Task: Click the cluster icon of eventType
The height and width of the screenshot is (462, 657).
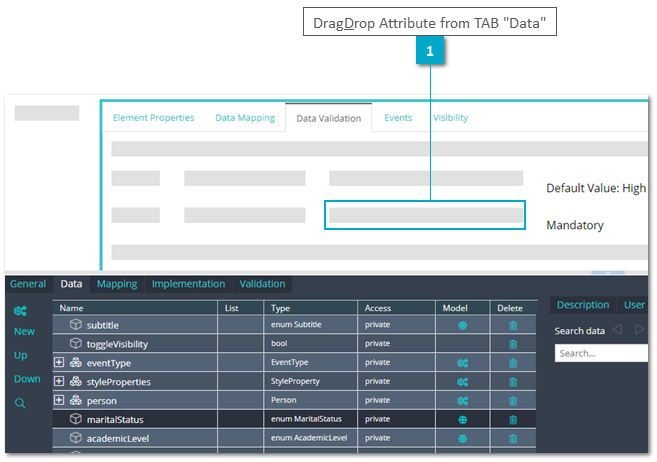Action: [x=76, y=362]
